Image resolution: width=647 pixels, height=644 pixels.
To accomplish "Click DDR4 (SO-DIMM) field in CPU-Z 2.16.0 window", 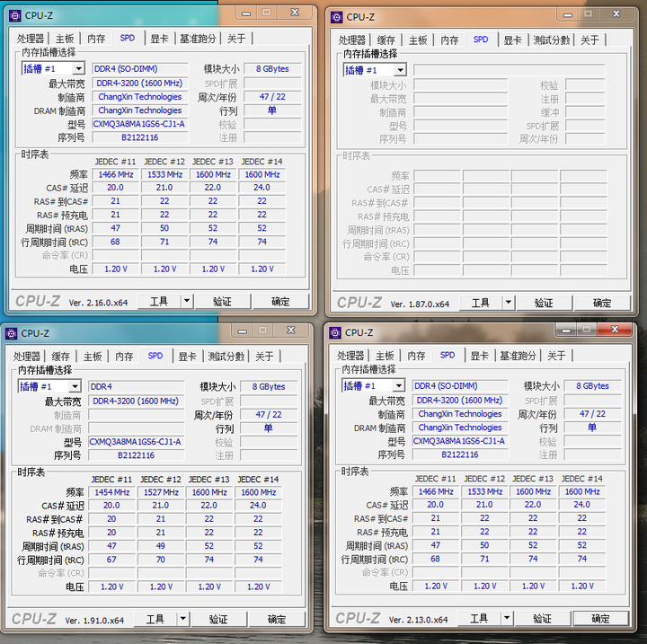I will pos(140,69).
